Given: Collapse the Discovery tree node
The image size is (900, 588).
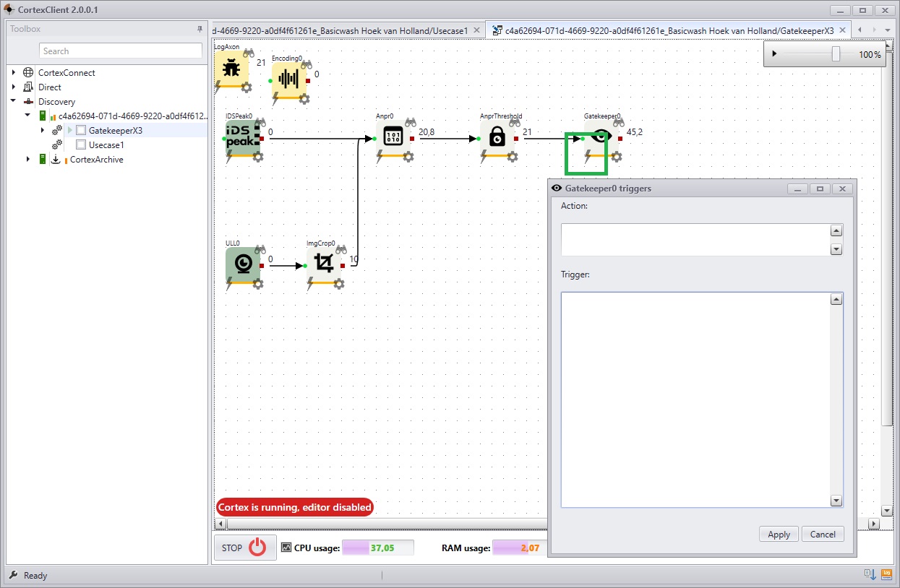Looking at the screenshot, I should [x=14, y=102].
